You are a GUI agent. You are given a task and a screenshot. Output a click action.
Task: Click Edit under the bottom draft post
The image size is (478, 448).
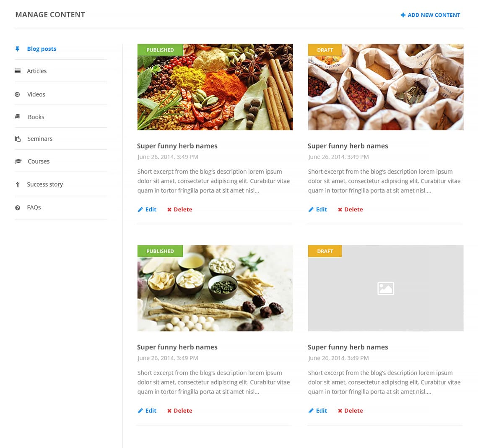click(321, 411)
